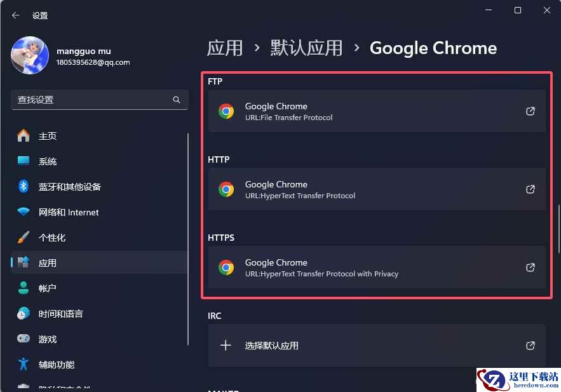Click the search magnifier icon
The image size is (561, 392).
[x=177, y=100]
